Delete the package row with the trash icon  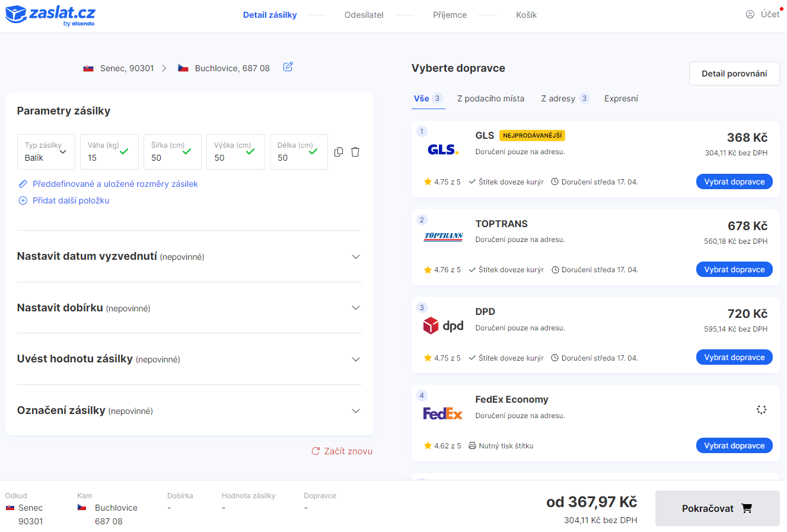click(x=355, y=152)
